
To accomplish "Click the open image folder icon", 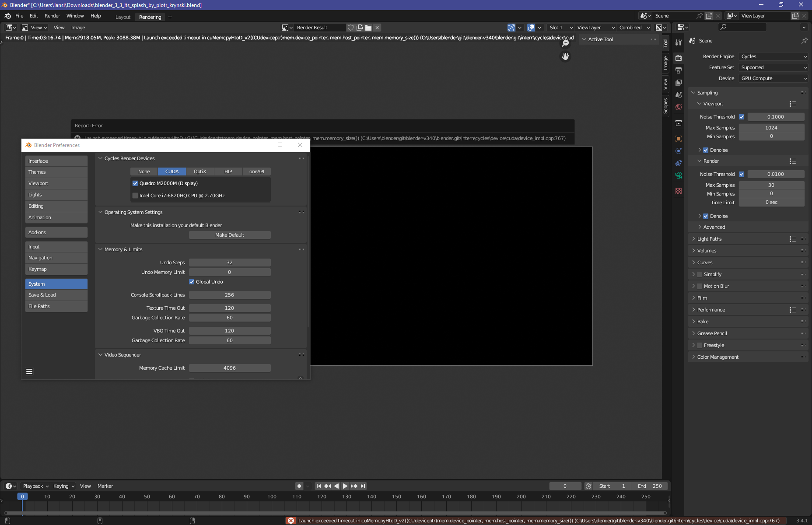I will pos(368,28).
